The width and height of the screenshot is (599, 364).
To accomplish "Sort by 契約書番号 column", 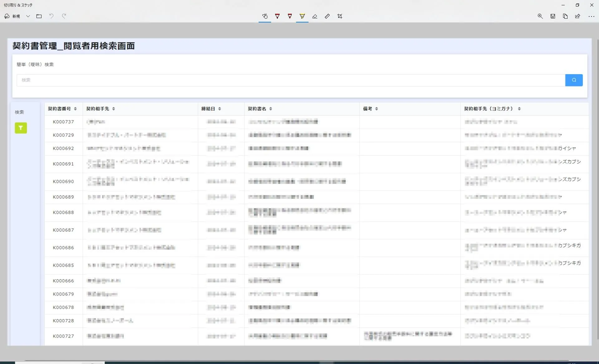I will [75, 109].
